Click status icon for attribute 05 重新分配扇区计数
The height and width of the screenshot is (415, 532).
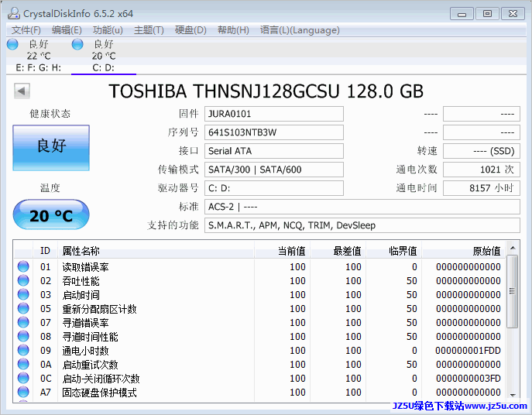(x=23, y=308)
